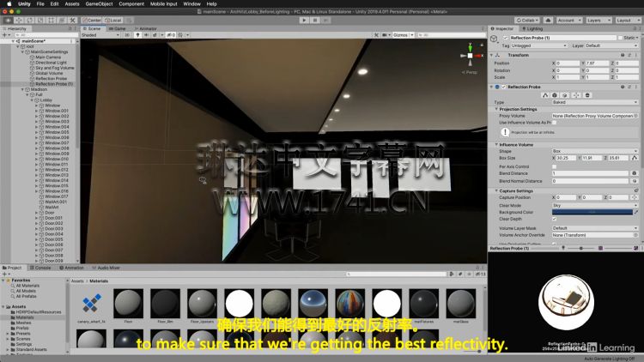Click the Hierarchy plus add button
The width and height of the screenshot is (644, 362).
click(5, 35)
